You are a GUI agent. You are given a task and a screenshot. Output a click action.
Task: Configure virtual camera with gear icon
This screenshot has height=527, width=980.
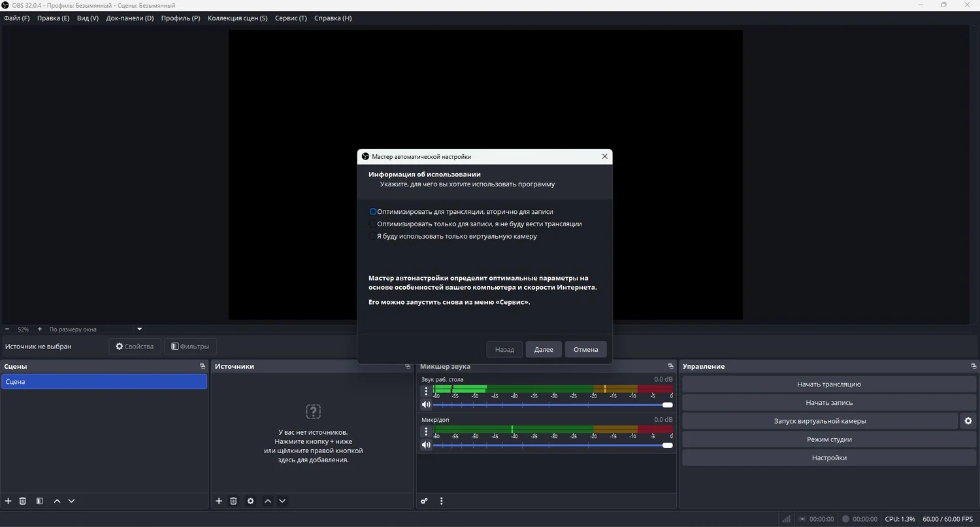click(x=968, y=421)
